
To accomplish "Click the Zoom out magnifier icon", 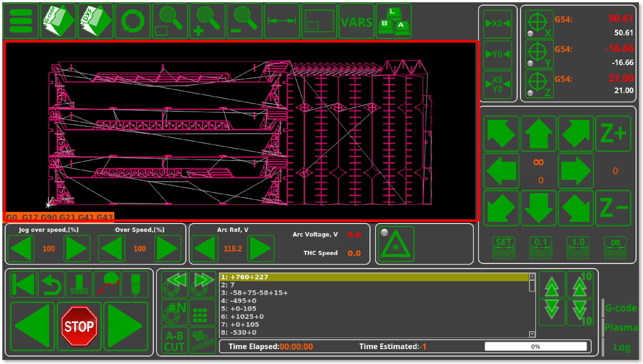I will (x=244, y=21).
